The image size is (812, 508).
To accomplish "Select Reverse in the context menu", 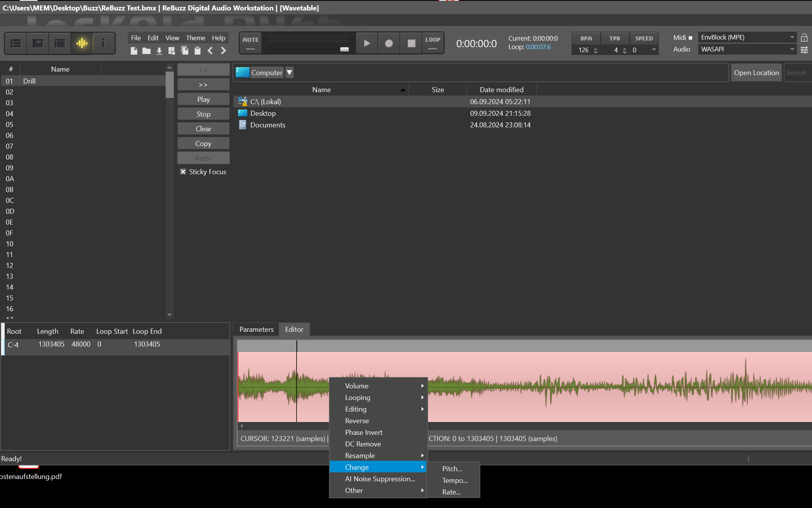I will 378,421.
